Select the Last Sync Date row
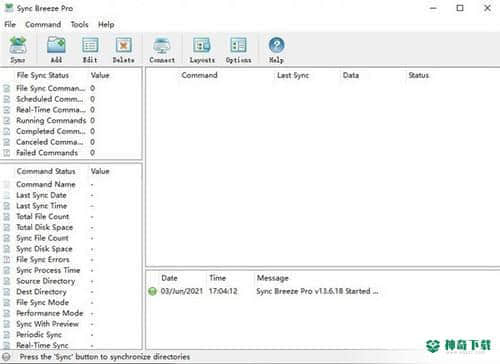This screenshot has width=500, height=364. [x=41, y=195]
